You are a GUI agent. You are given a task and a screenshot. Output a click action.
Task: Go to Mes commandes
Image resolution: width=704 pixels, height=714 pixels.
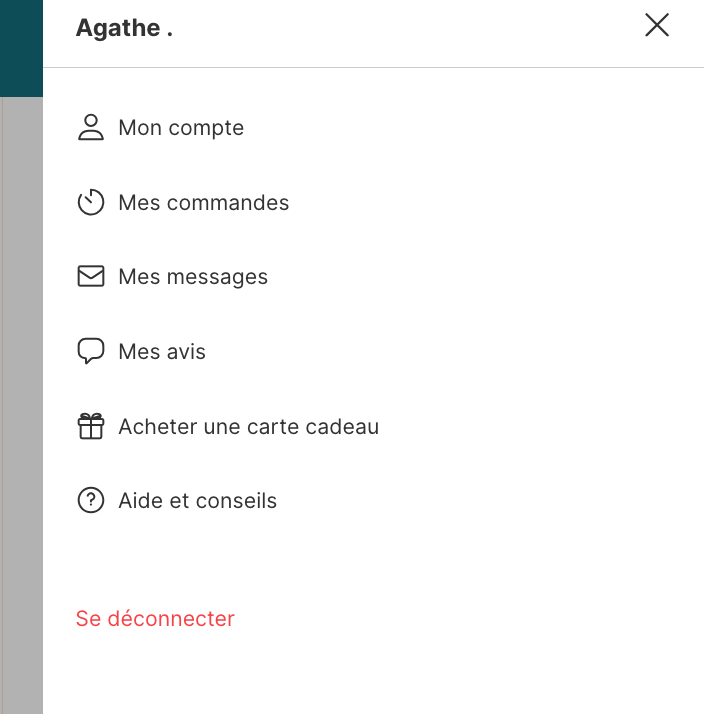tap(203, 203)
